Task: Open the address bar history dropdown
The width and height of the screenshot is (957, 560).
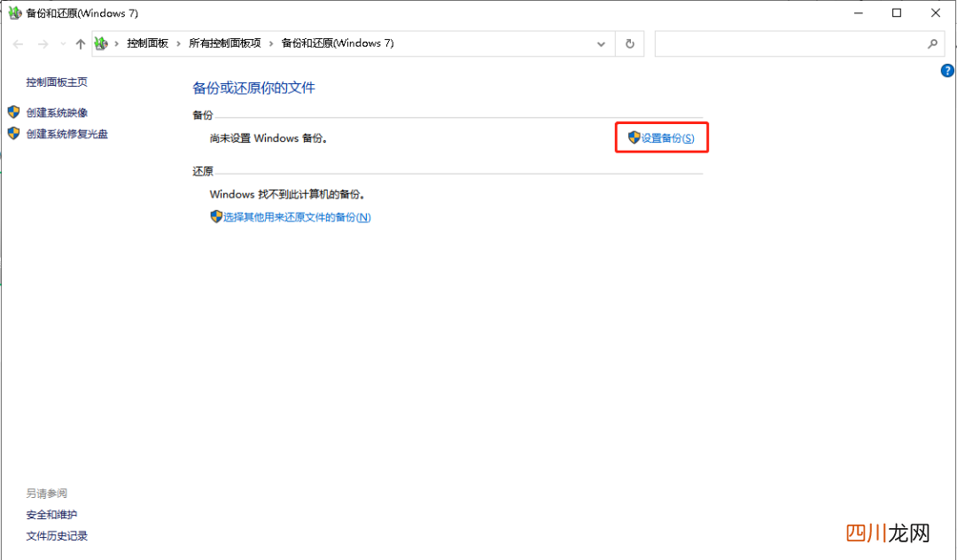Action: [601, 44]
